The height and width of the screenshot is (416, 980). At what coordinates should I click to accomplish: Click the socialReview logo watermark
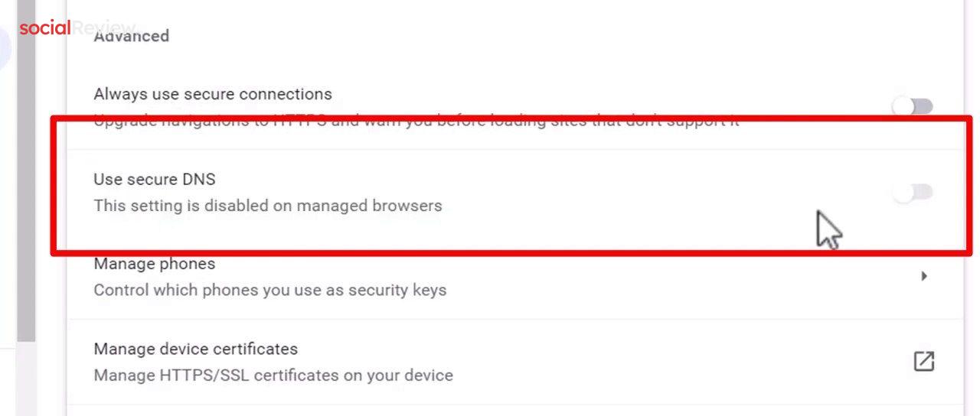coord(44,28)
